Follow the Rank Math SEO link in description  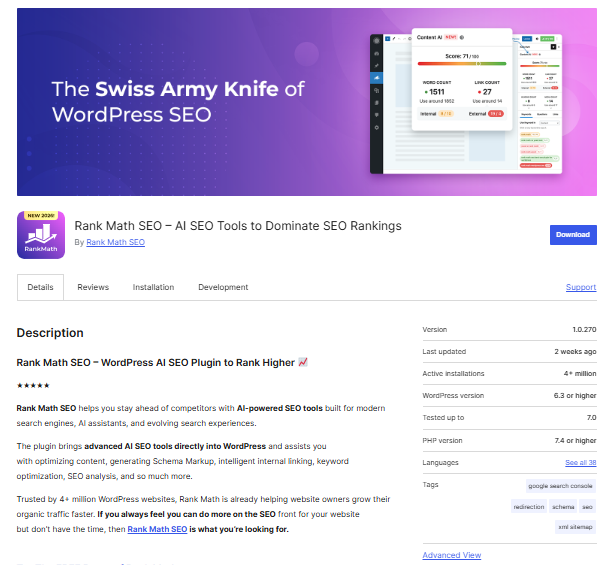click(157, 529)
